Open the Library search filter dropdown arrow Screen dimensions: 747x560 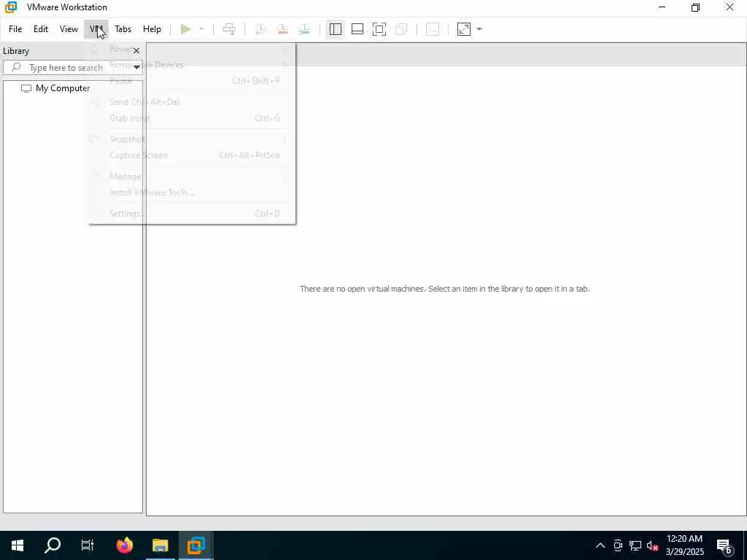point(136,67)
